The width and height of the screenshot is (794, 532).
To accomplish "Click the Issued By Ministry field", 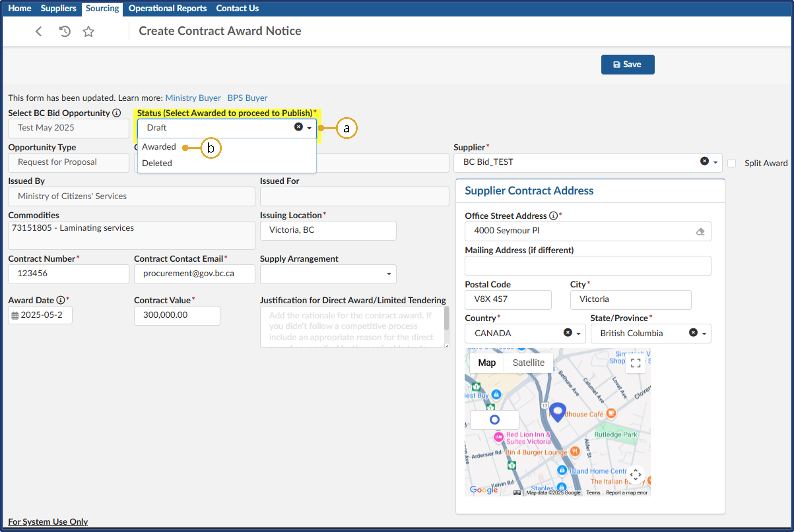I will pyautogui.click(x=131, y=197).
